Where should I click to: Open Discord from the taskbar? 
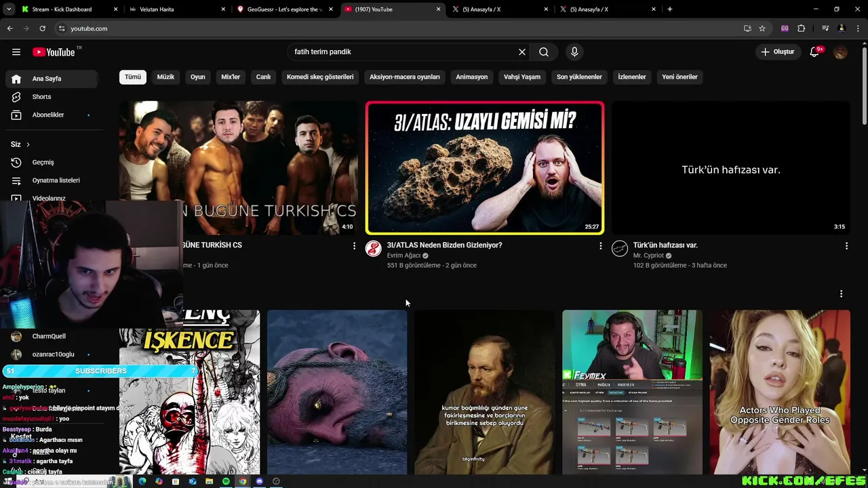pos(259,481)
